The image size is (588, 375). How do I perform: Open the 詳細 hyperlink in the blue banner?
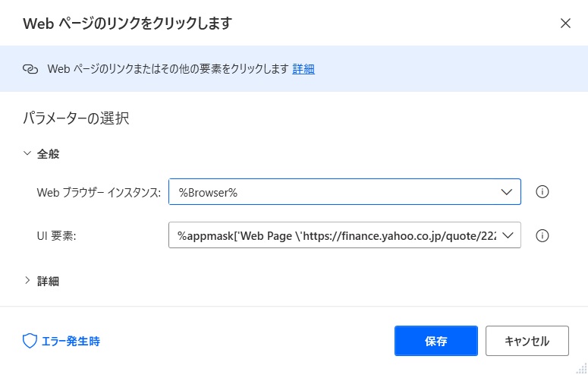coord(303,69)
